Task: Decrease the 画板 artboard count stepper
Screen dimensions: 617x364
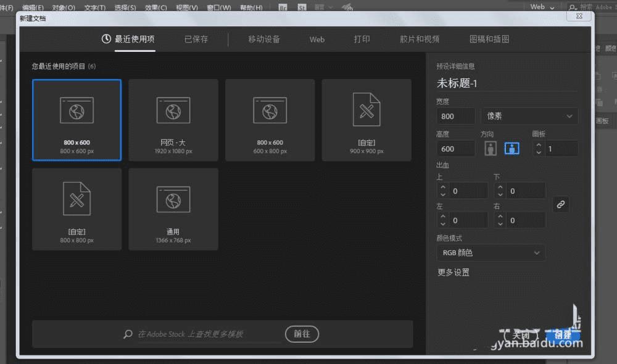Action: (x=538, y=152)
